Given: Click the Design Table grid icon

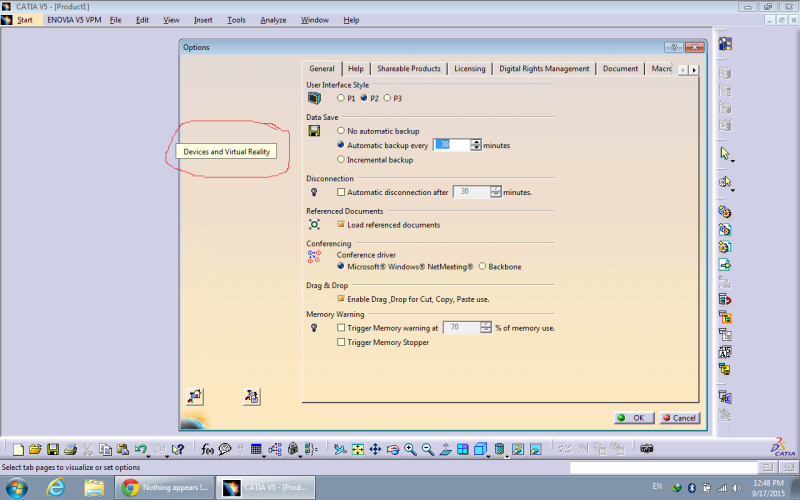Looking at the screenshot, I should pos(256,449).
